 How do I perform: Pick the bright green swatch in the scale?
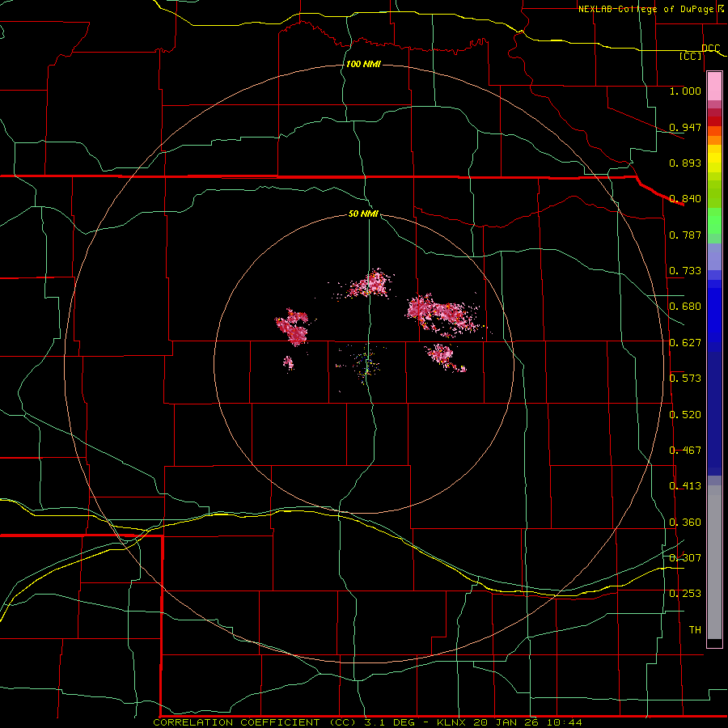tap(714, 221)
